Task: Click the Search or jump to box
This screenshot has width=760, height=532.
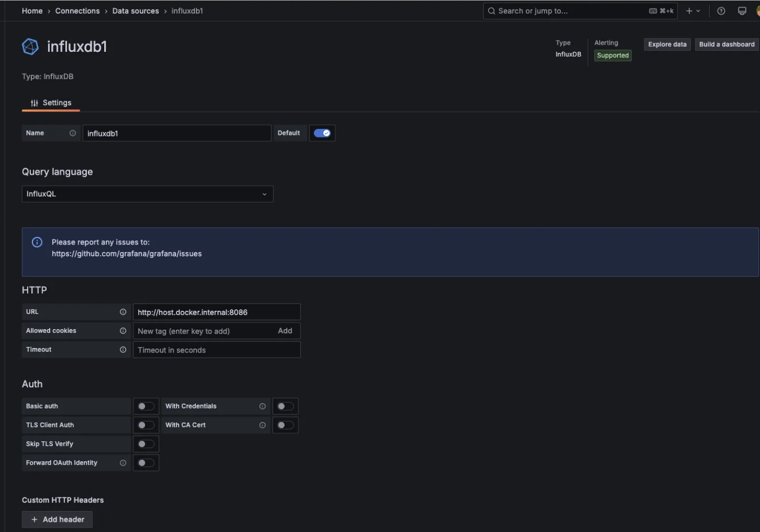Action: 580,11
